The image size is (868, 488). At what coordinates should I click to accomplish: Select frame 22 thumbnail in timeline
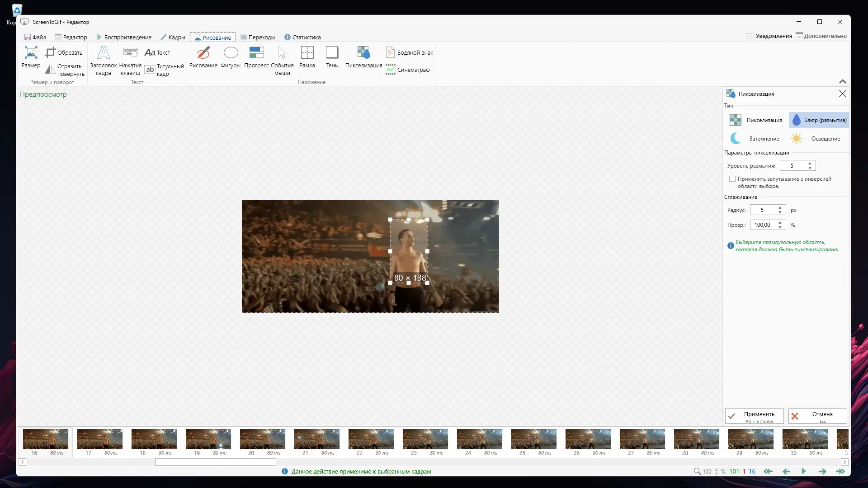371,439
